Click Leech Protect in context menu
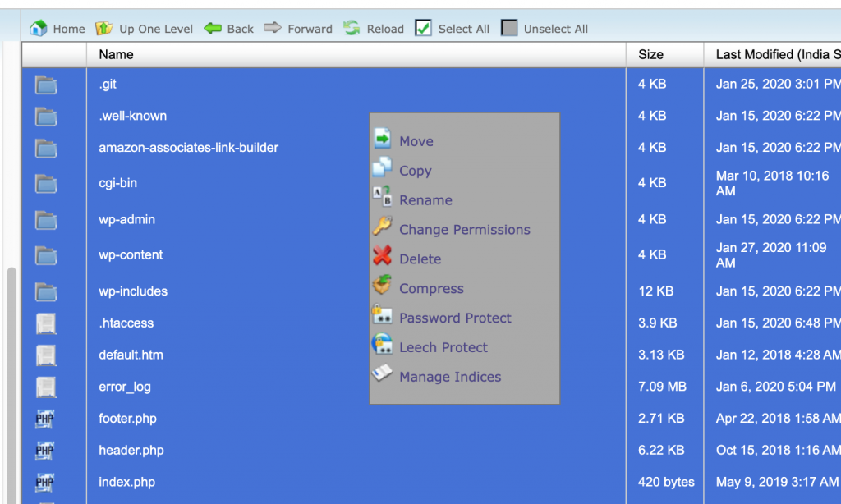The image size is (841, 504). coord(443,347)
